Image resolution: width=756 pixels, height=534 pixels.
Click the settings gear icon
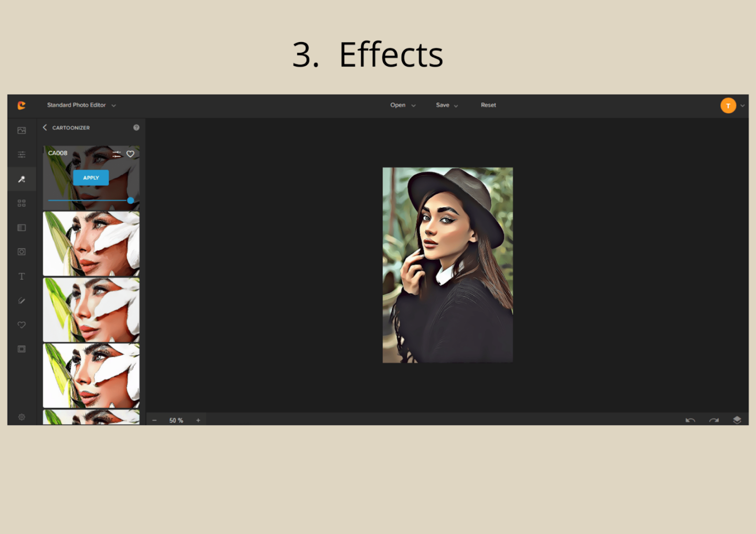pyautogui.click(x=22, y=417)
